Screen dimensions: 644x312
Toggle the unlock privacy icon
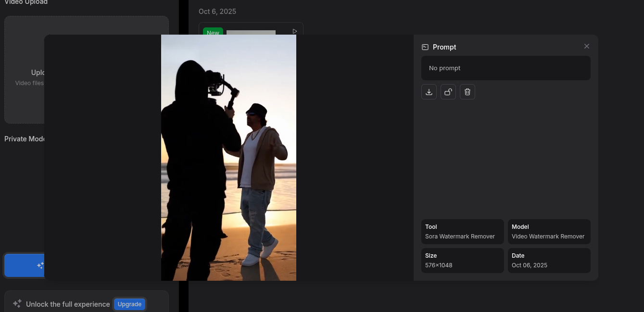pos(448,92)
